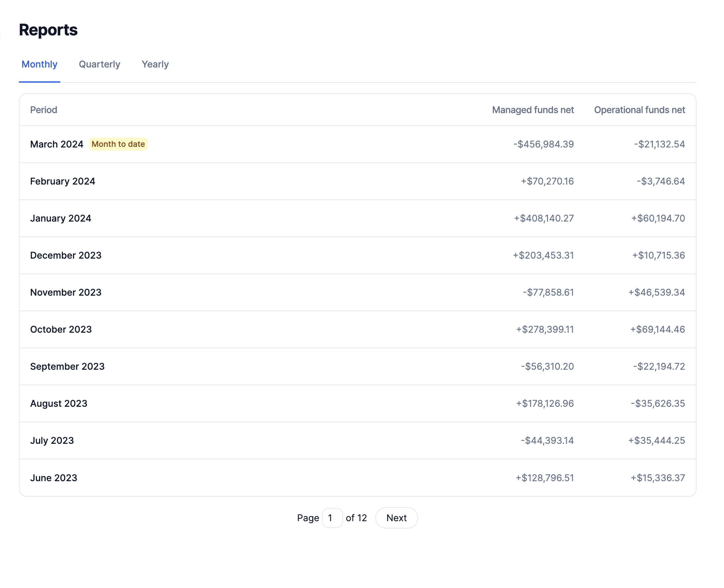Open the Quarterly reports tab
This screenshot has width=724, height=588.
pyautogui.click(x=99, y=64)
